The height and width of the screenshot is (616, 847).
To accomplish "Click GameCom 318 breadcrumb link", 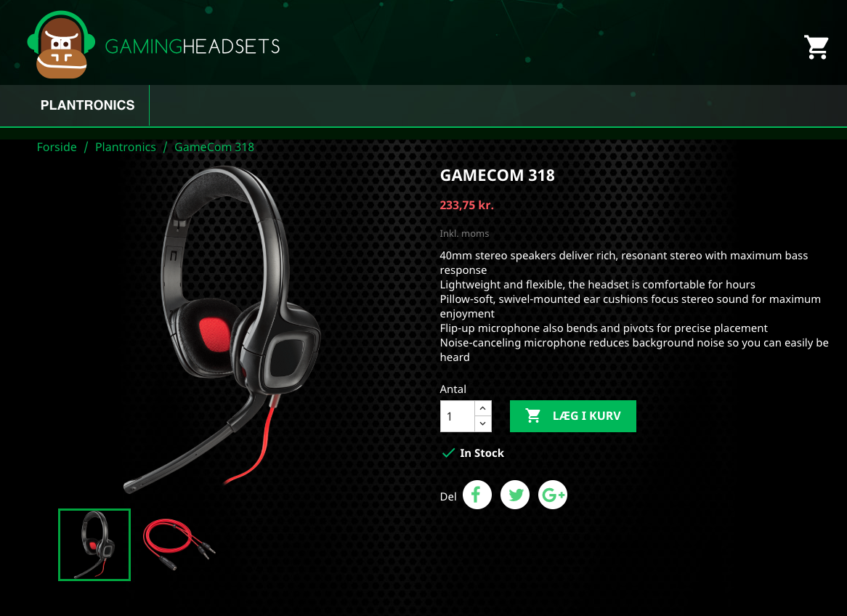I will [x=214, y=147].
